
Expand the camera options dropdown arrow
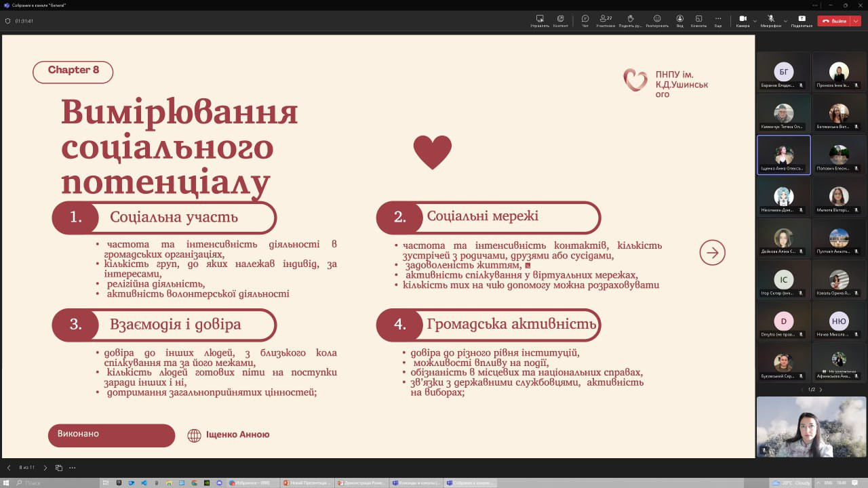(755, 21)
